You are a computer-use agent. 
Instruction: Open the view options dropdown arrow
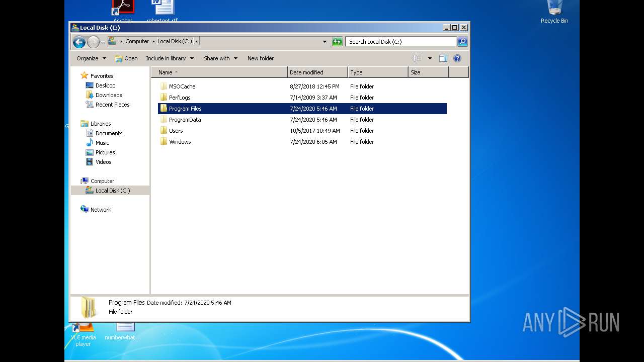click(430, 58)
